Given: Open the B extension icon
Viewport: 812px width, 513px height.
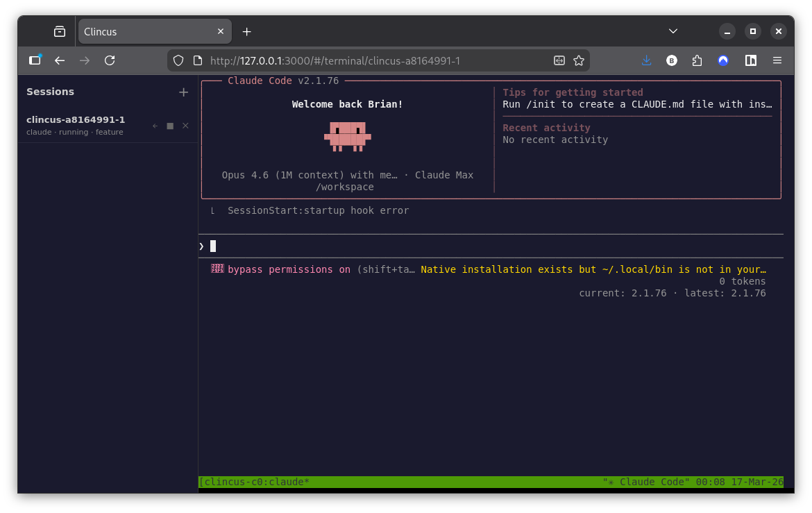Looking at the screenshot, I should [672, 60].
